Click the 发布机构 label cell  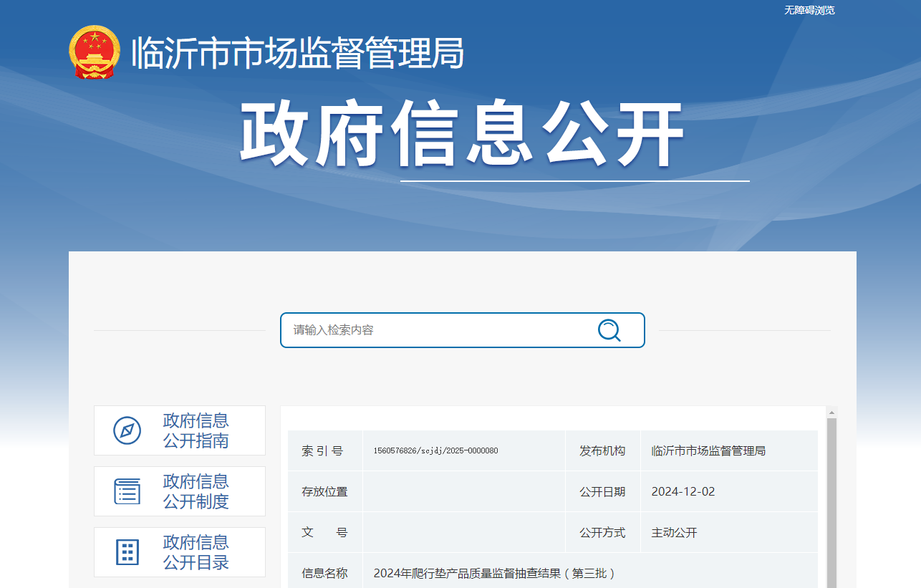point(603,450)
